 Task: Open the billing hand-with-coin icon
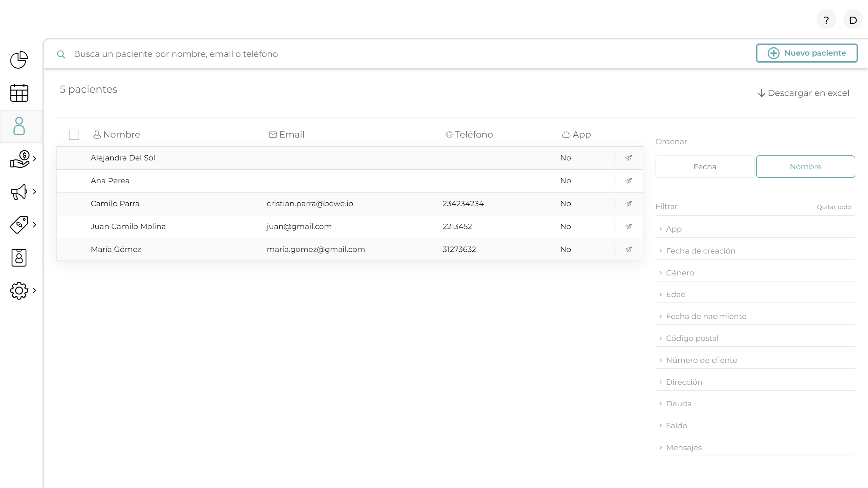(x=20, y=159)
